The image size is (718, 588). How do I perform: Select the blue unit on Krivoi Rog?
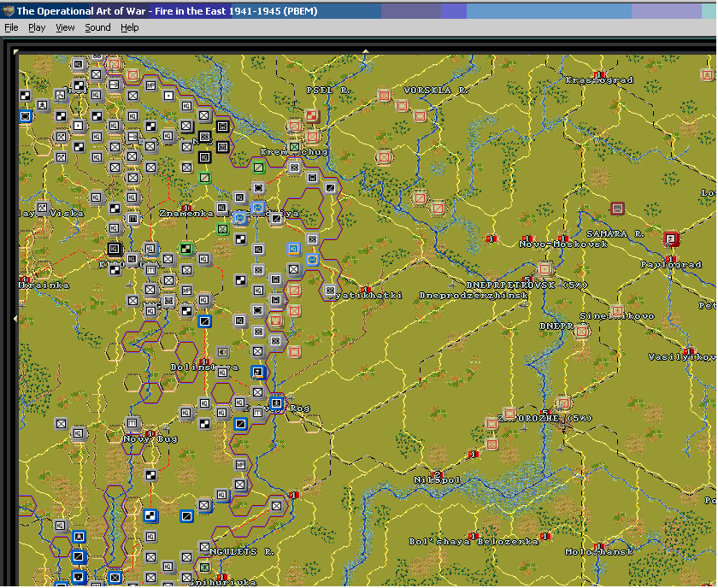tap(277, 403)
